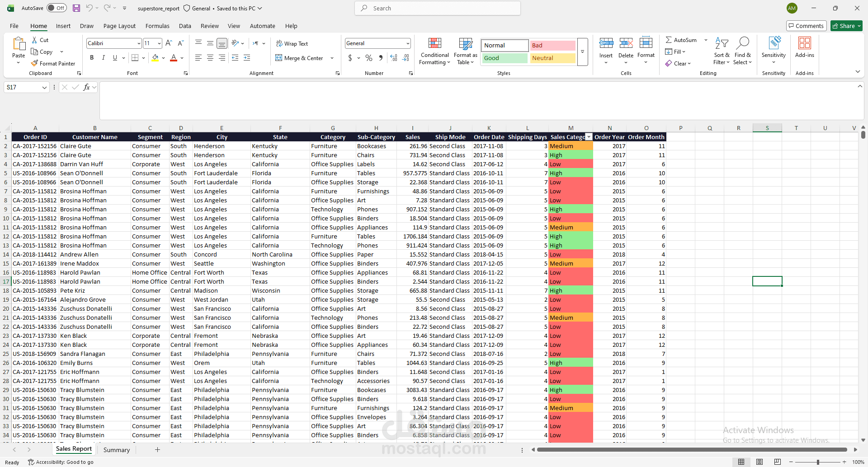868x467 pixels.
Task: Switch to the Summary sheet
Action: [117, 450]
